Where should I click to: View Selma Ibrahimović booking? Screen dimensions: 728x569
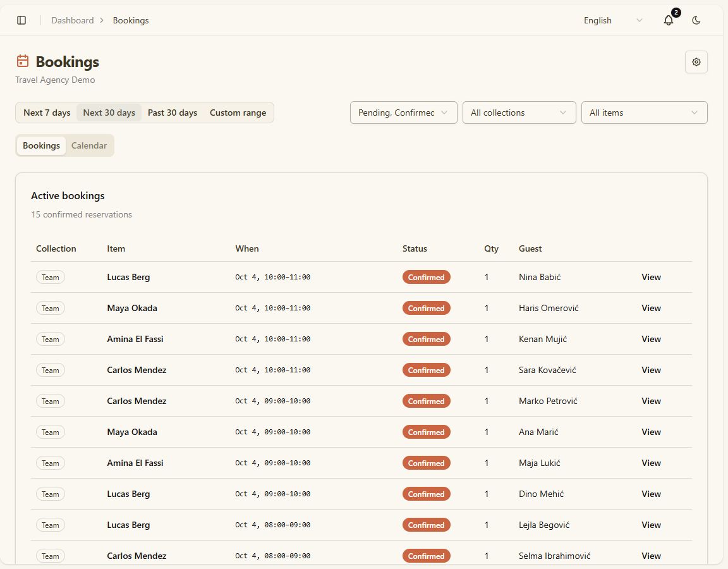[651, 556]
